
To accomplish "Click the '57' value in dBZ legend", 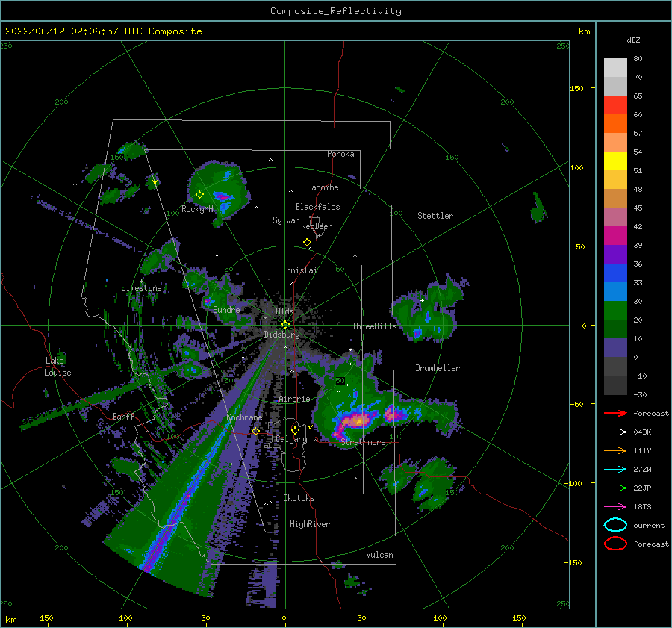I will (x=638, y=134).
